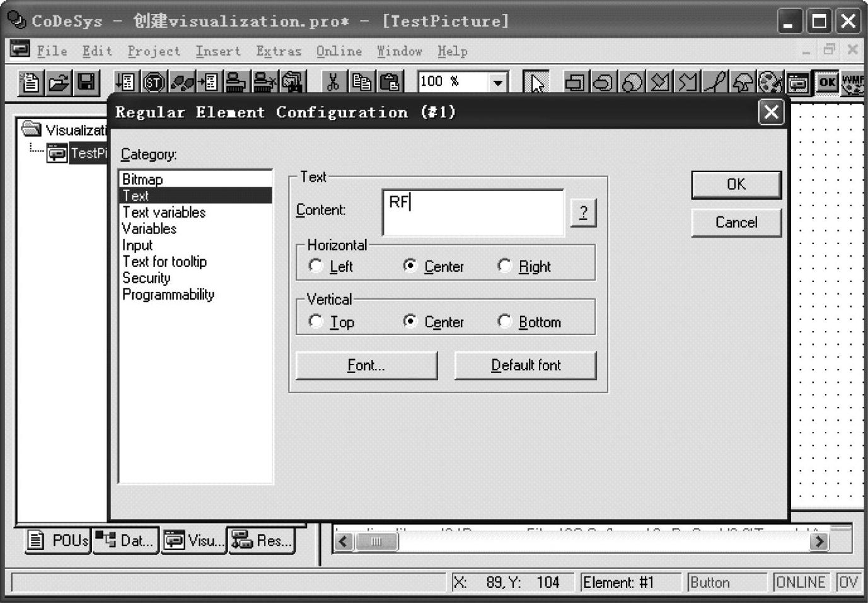Viewport: 868px width, 603px height.
Task: Switch to the Data types tab
Action: pos(125,541)
